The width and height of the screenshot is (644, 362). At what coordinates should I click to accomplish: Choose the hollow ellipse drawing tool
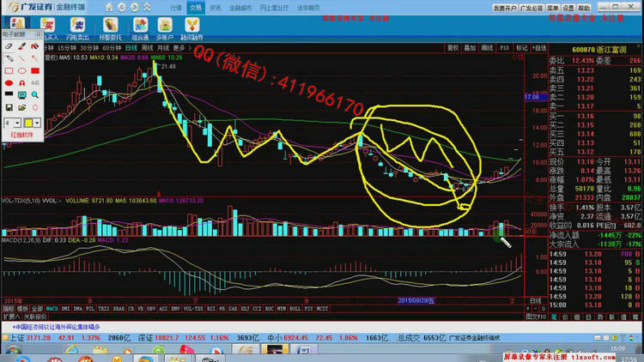coord(21,71)
